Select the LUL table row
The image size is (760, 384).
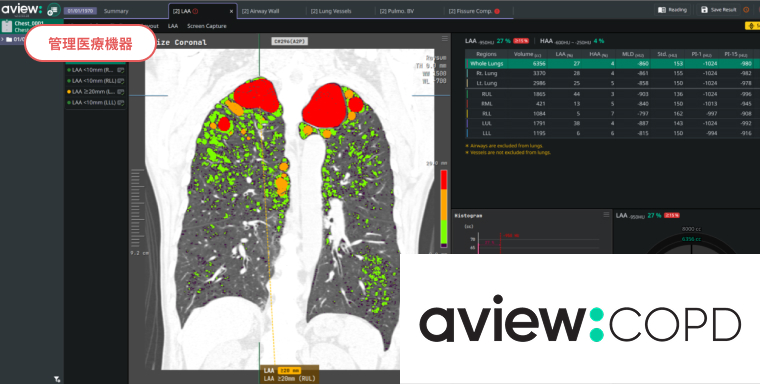(x=612, y=123)
